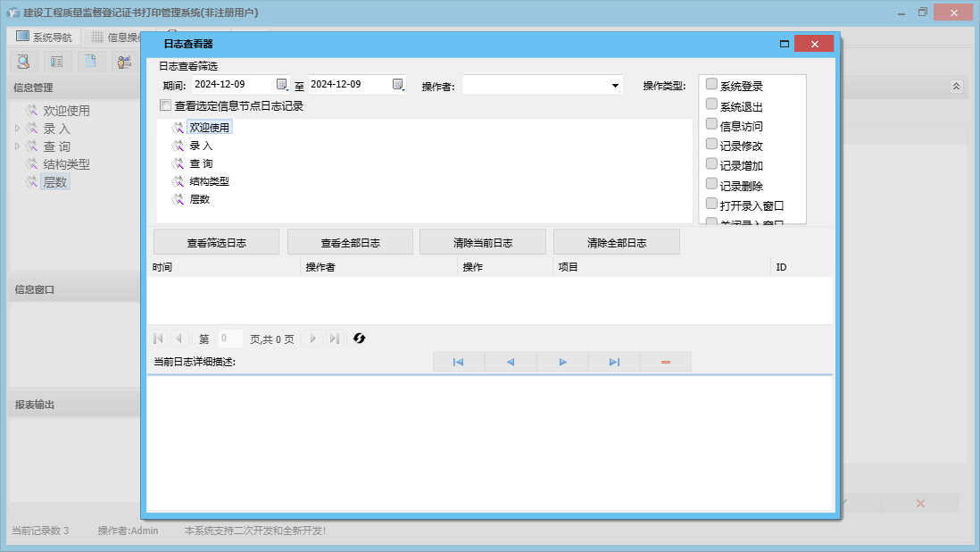Screen dimensions: 980x552
Task: Expand the 录 入 node in main sidebar
Action: [x=18, y=128]
